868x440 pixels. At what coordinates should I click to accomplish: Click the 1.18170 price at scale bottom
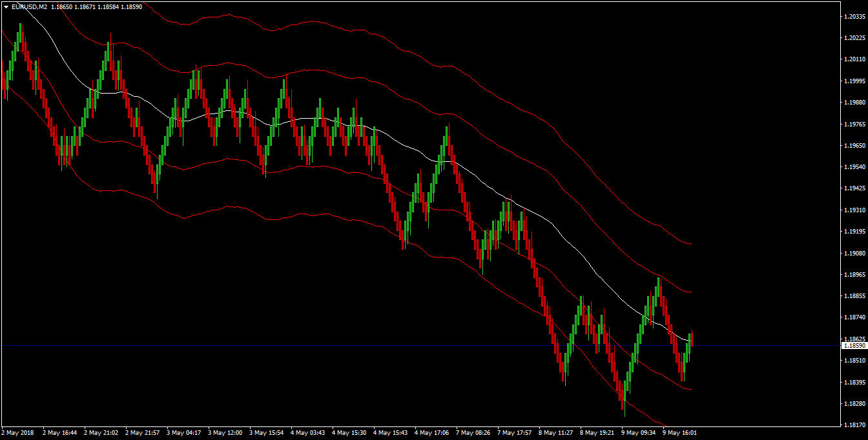click(855, 425)
